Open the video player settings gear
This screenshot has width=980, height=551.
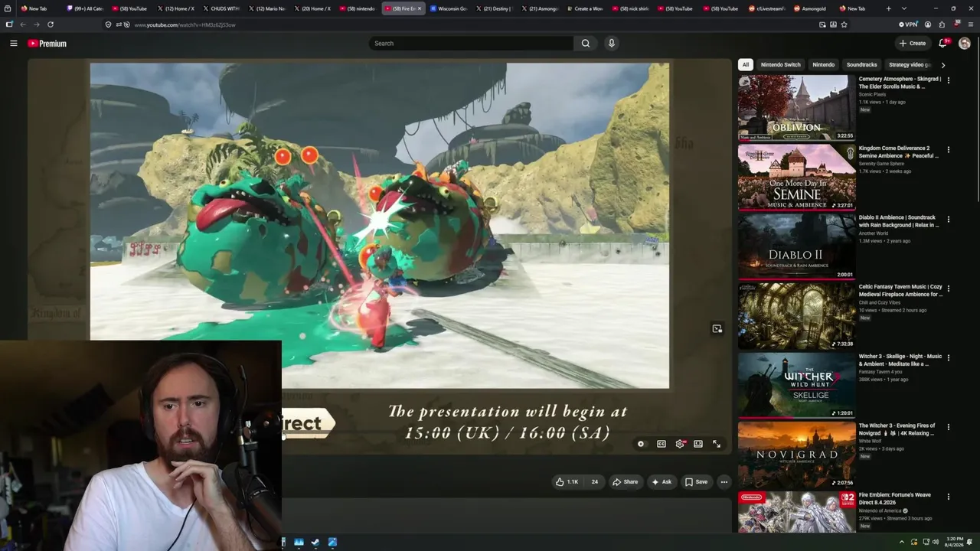[680, 444]
